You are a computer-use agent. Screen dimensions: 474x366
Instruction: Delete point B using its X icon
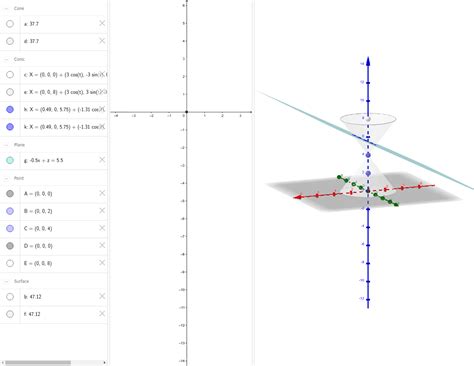click(102, 211)
